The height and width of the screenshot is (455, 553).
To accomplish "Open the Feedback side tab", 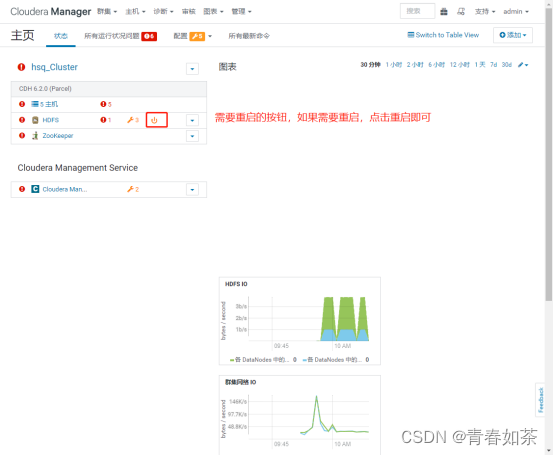I will click(x=540, y=400).
